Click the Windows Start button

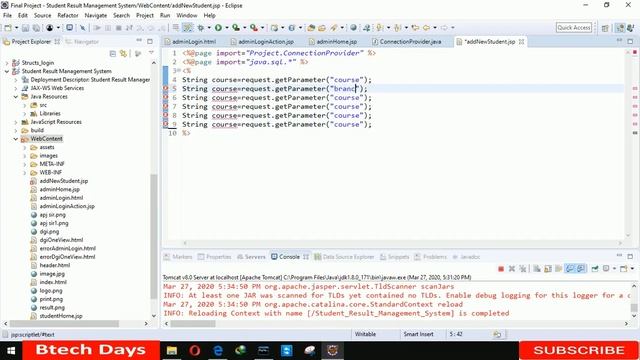click(x=11, y=350)
